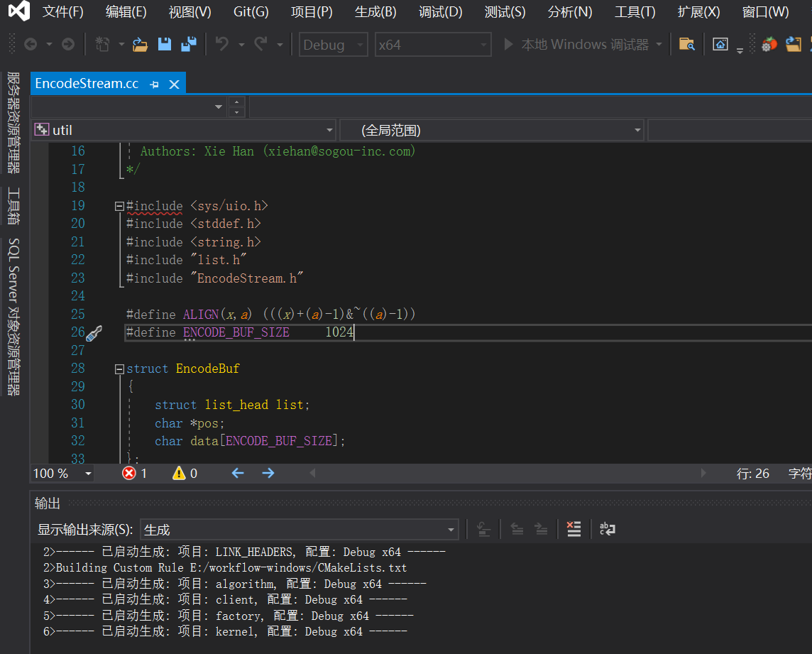Click the Save EncodeStream.cc icon
This screenshot has width=812, height=654.
164,43
